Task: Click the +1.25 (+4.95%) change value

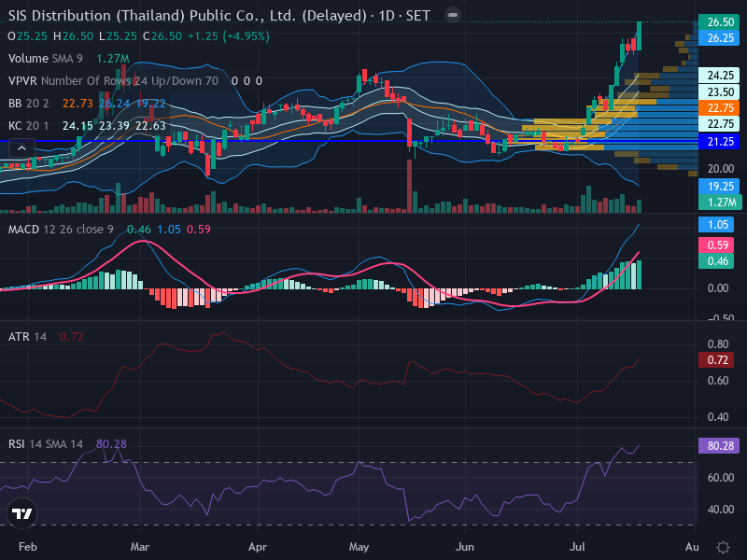Action: tap(229, 36)
